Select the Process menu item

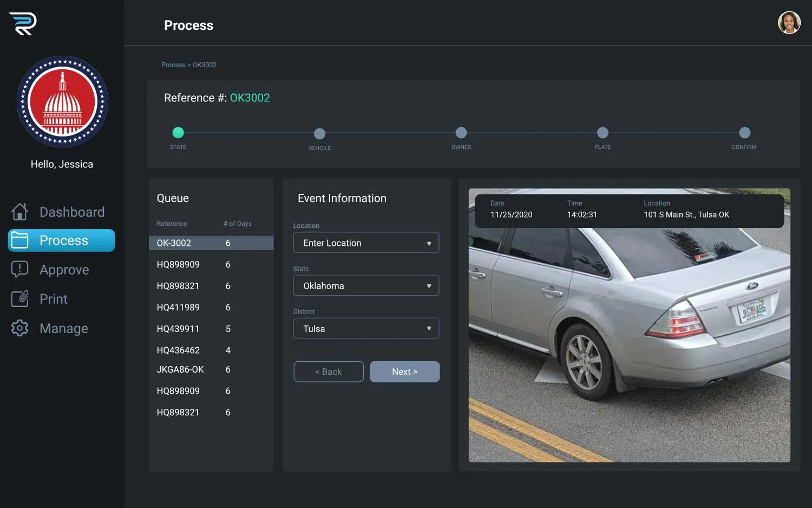point(62,240)
